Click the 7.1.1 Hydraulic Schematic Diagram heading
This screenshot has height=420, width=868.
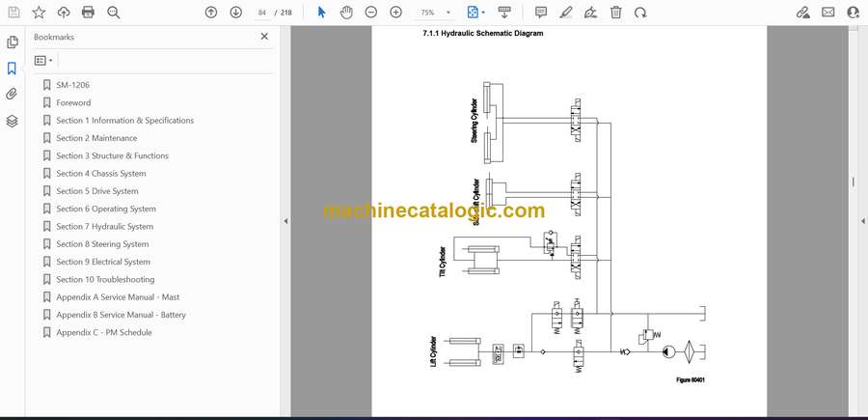483,33
